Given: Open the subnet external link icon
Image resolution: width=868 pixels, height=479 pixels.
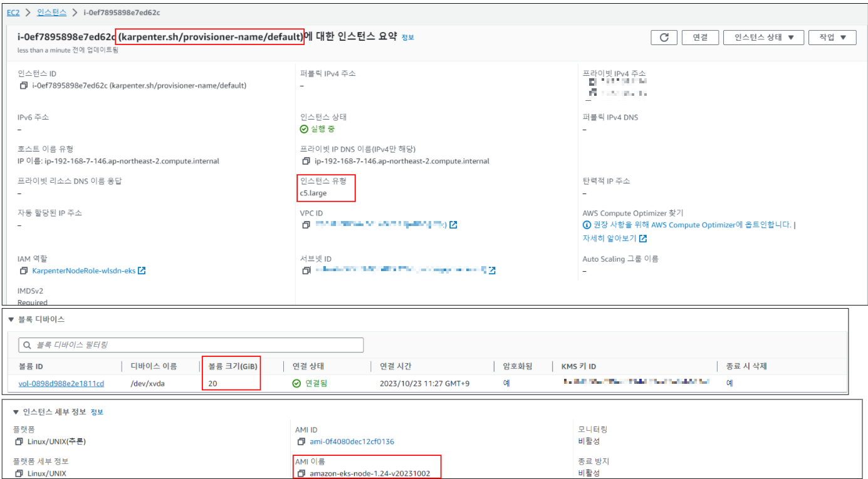Looking at the screenshot, I should click(492, 270).
